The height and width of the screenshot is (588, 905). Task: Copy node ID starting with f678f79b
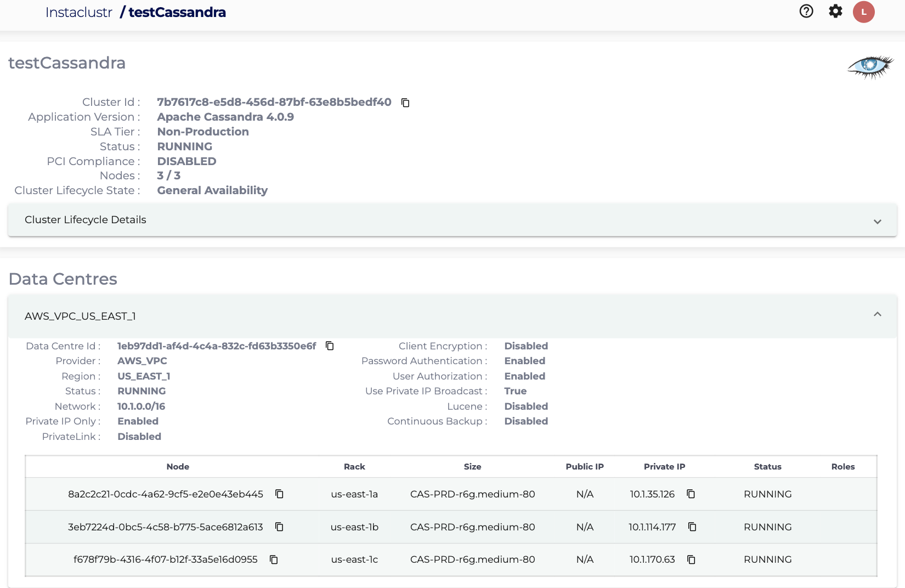click(x=274, y=559)
